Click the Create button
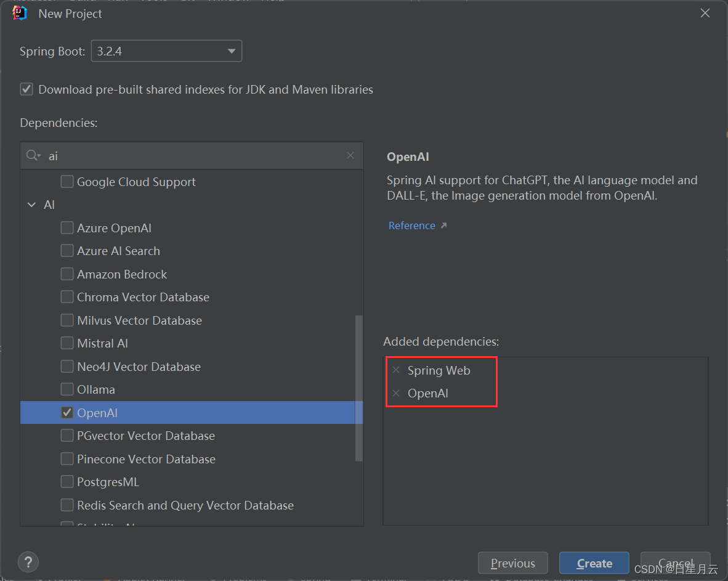The height and width of the screenshot is (581, 728). (594, 563)
